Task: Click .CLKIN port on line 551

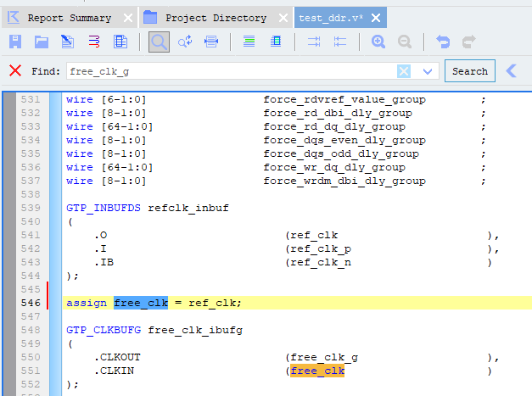Action: coord(114,371)
